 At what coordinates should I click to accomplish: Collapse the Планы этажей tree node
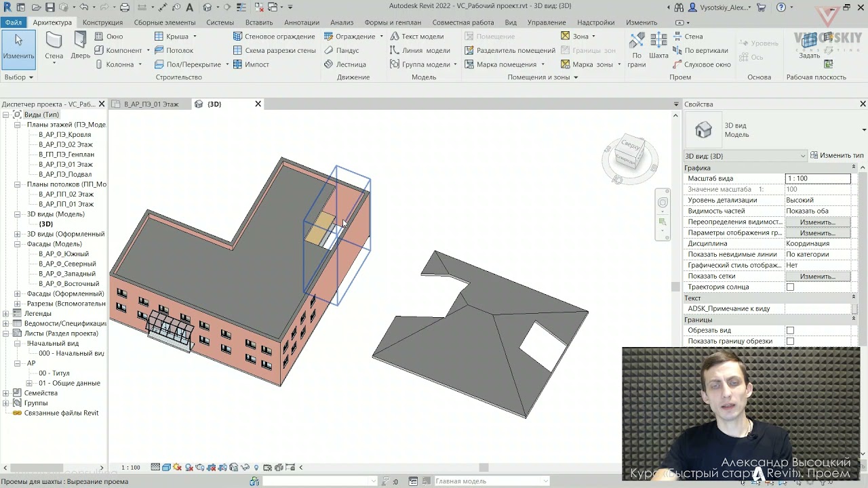pos(18,125)
